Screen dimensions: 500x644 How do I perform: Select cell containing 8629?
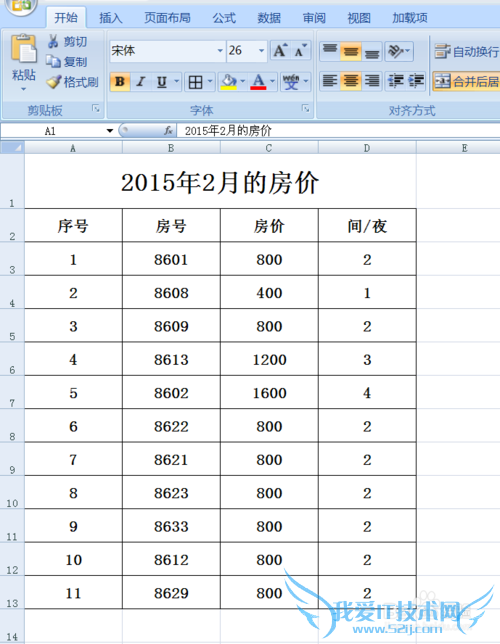[171, 592]
